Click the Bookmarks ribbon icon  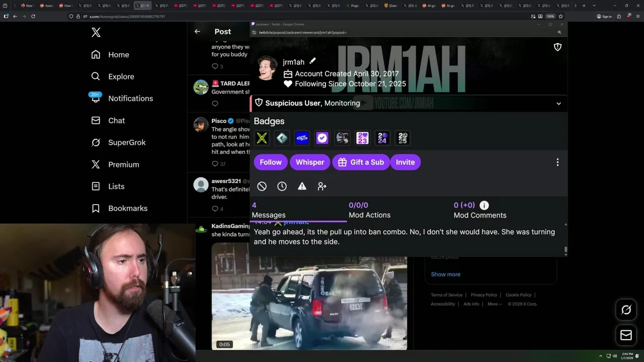[x=96, y=208]
